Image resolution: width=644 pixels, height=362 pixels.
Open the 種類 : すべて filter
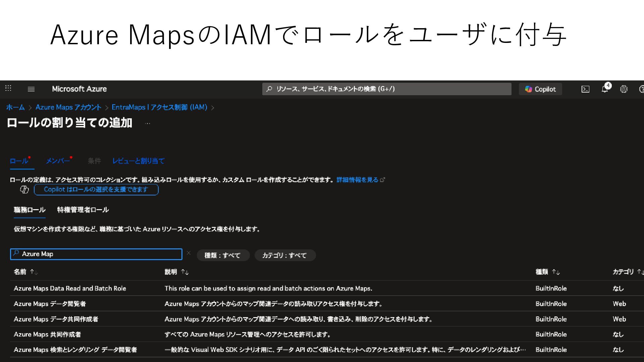tap(223, 255)
